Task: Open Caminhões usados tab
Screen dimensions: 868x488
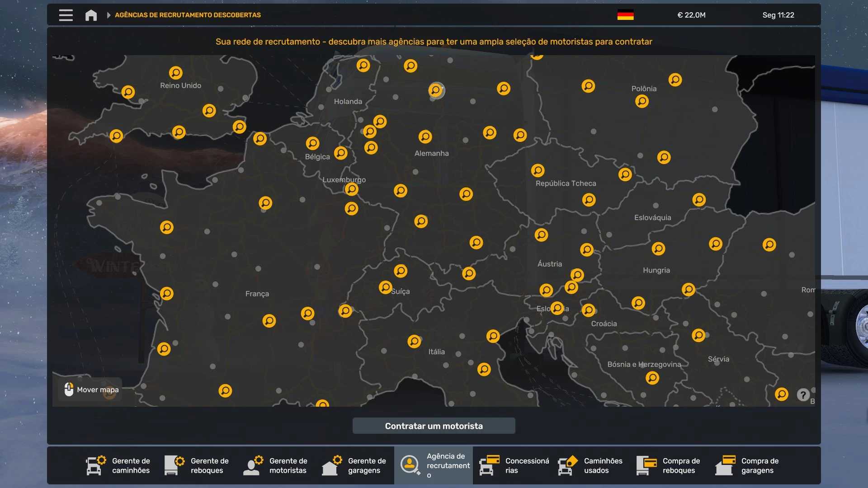Action: click(x=590, y=465)
